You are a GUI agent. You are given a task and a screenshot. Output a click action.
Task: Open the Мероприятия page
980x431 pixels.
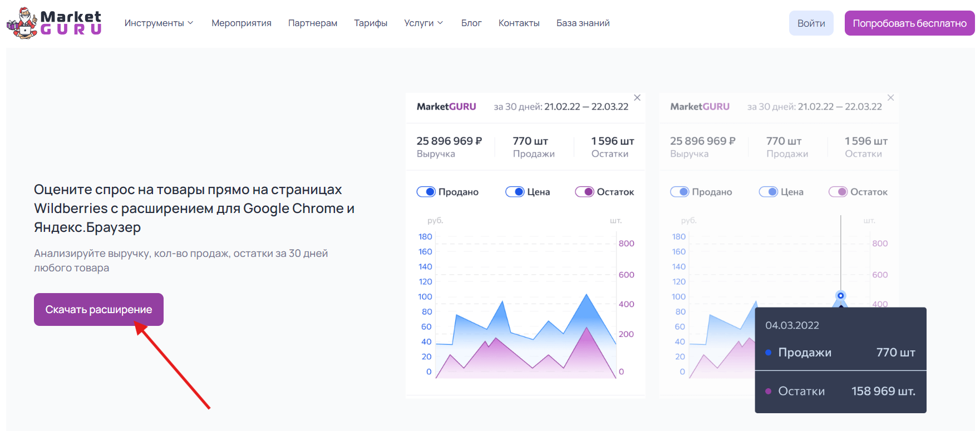pos(241,23)
